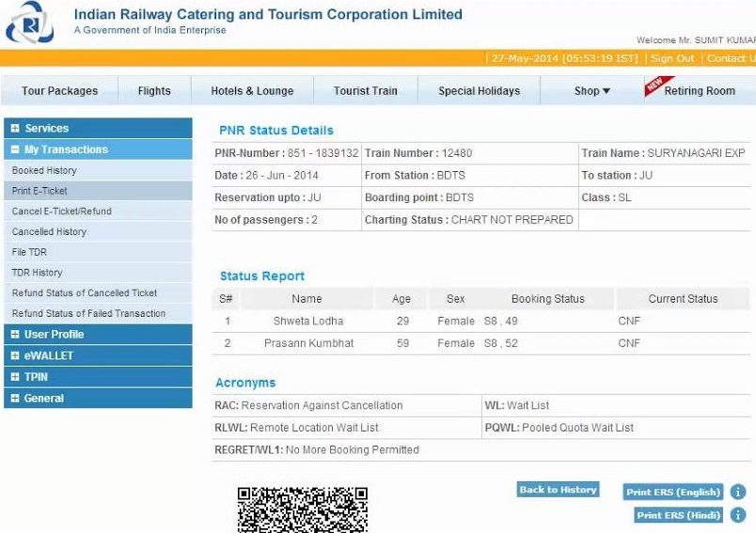The image size is (756, 533).
Task: Click Sign Out link
Action: [x=672, y=58]
